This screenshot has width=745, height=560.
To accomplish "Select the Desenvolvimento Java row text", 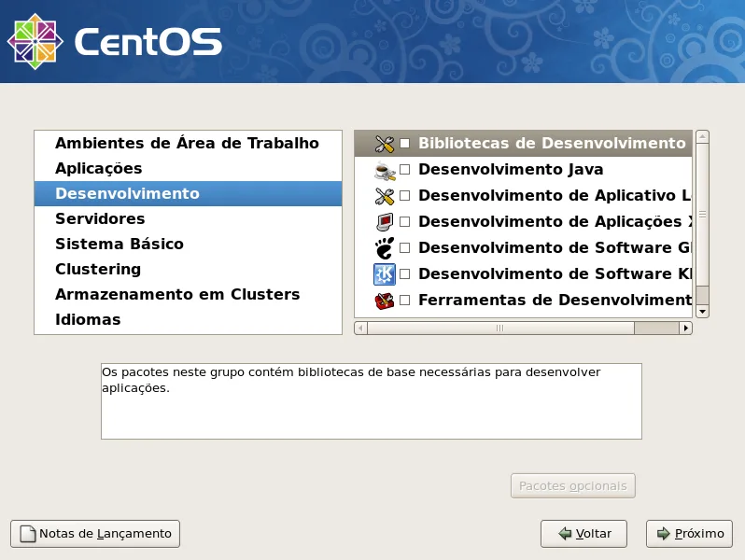I will pyautogui.click(x=511, y=169).
